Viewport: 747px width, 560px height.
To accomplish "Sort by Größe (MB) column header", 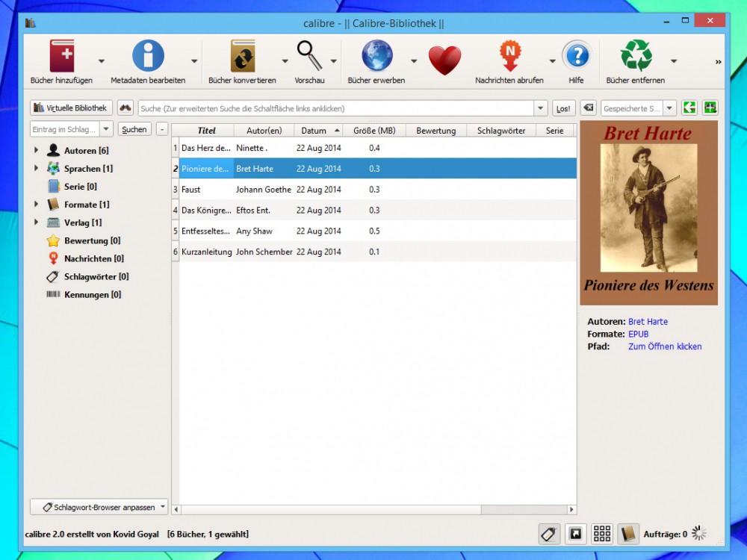I will [374, 131].
